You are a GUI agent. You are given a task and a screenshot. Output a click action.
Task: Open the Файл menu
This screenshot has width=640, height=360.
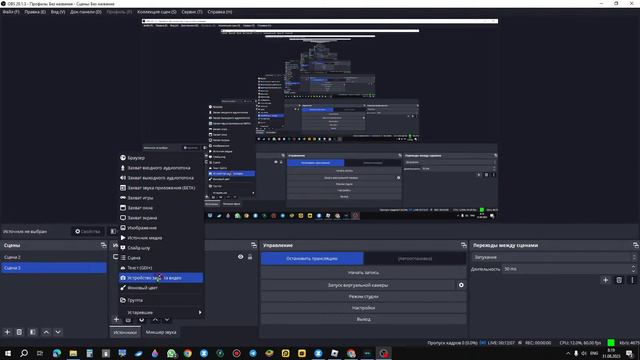(11, 12)
